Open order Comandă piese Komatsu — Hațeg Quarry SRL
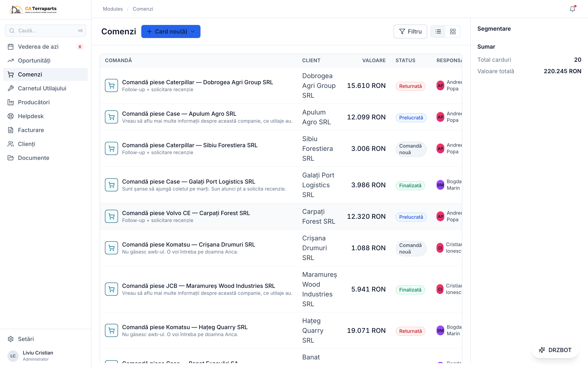Screen dimensions: 588x368 coord(185,327)
